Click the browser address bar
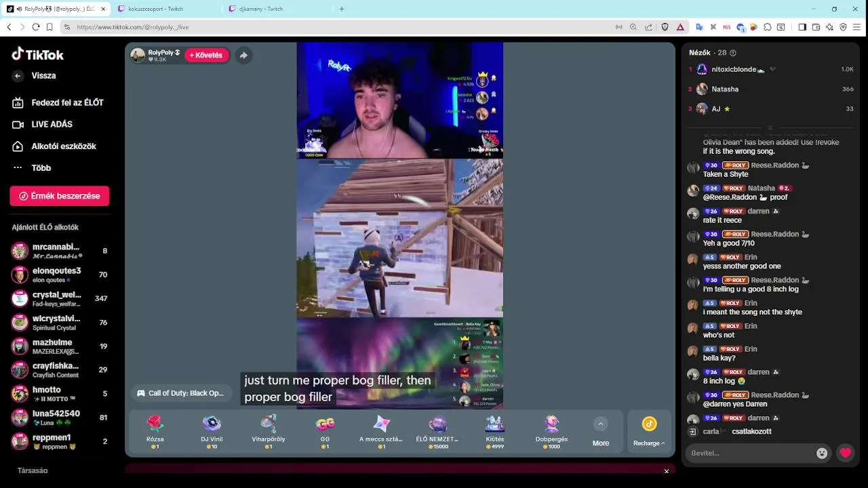 [x=339, y=27]
